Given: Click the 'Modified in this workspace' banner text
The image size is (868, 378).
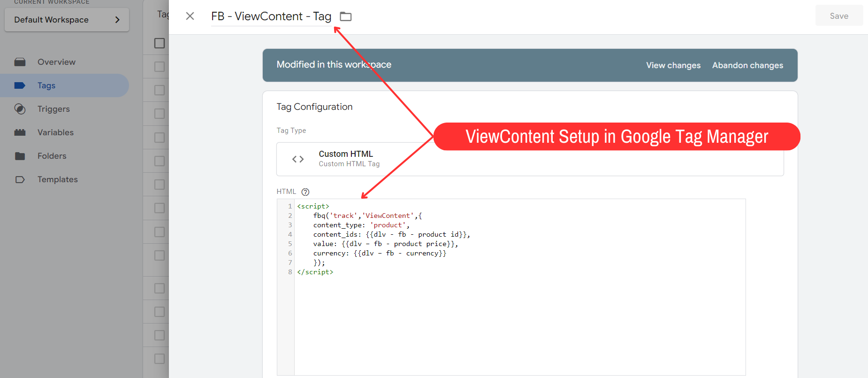Looking at the screenshot, I should [x=334, y=64].
